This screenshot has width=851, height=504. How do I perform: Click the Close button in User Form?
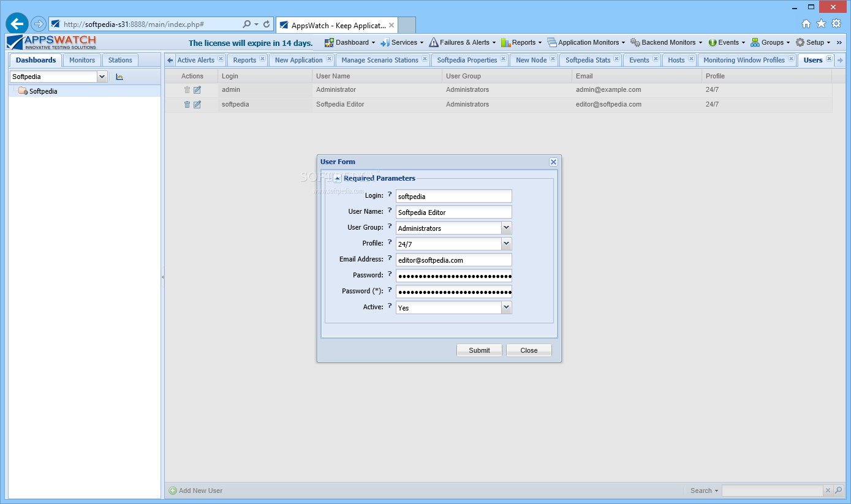(529, 350)
